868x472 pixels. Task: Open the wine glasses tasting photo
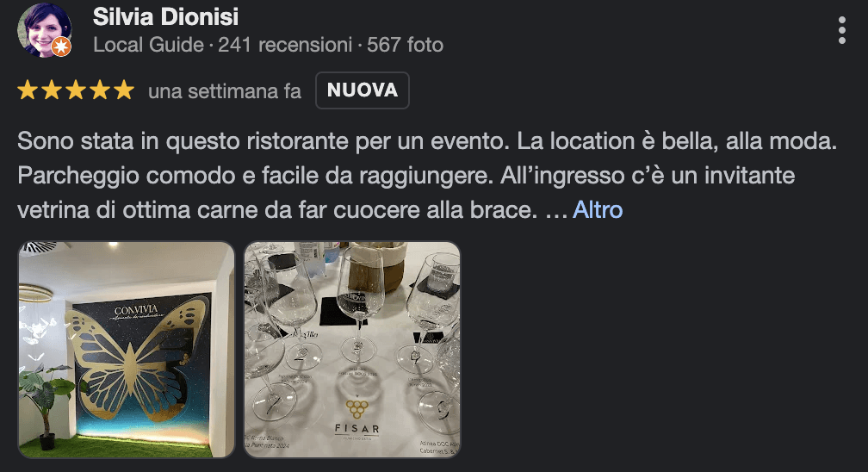(352, 350)
